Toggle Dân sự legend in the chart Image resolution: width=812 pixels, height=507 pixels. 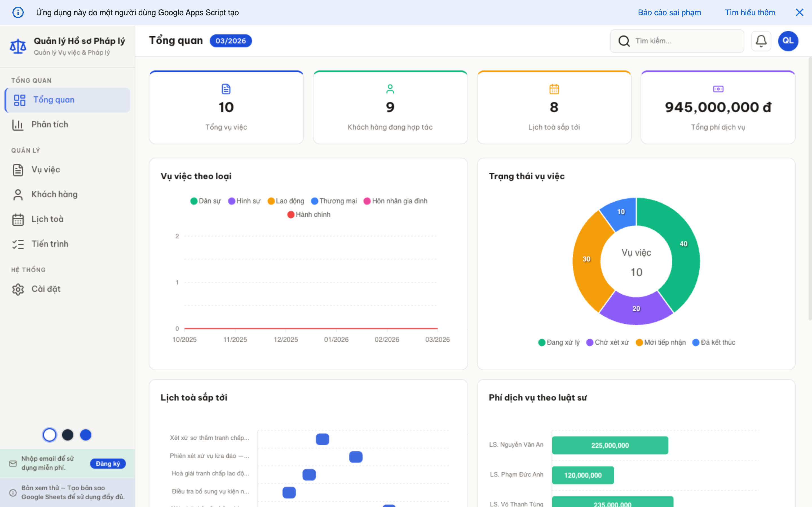tap(205, 201)
